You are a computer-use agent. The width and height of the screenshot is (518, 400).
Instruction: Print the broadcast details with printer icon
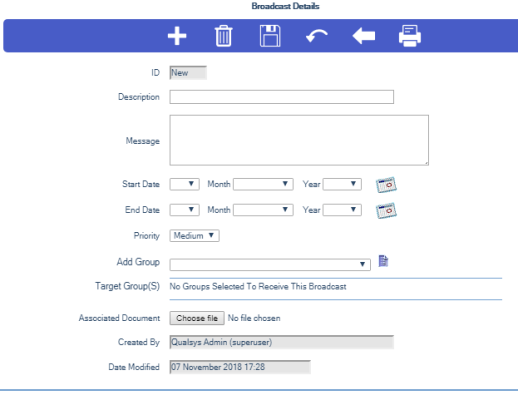pos(410,36)
